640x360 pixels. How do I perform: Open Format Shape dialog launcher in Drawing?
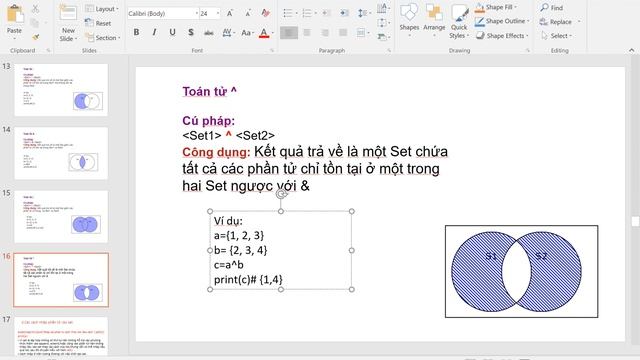(527, 51)
